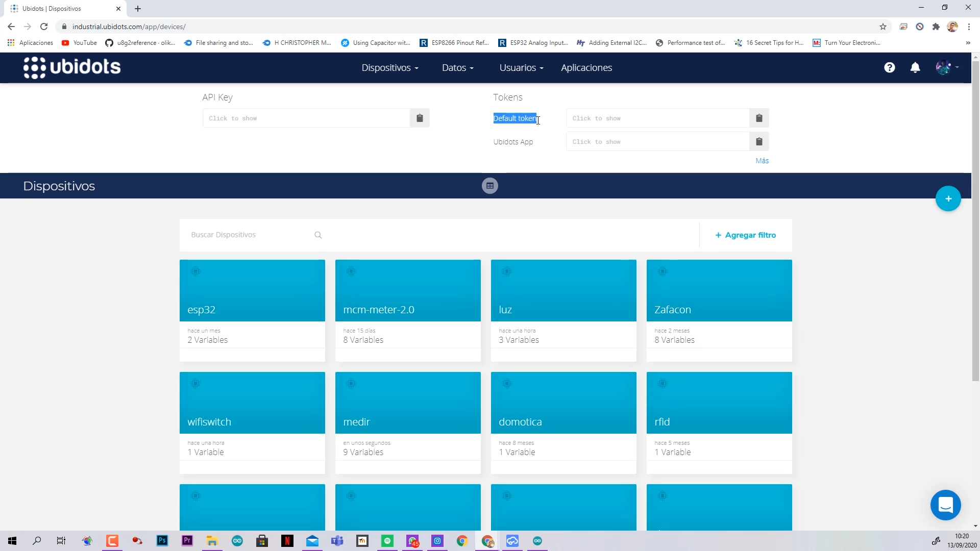The height and width of the screenshot is (551, 980).
Task: Click the Agregar filtro button
Action: 746,235
